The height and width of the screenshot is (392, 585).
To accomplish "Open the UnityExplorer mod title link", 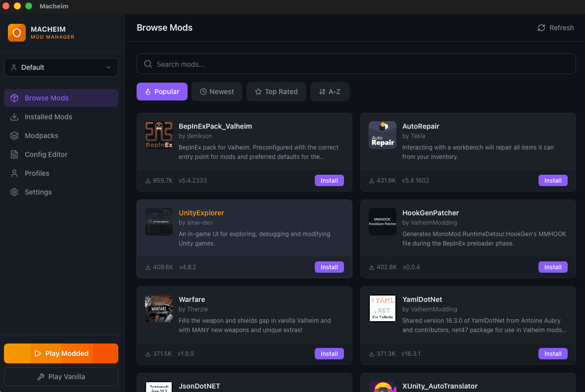I will coord(201,213).
